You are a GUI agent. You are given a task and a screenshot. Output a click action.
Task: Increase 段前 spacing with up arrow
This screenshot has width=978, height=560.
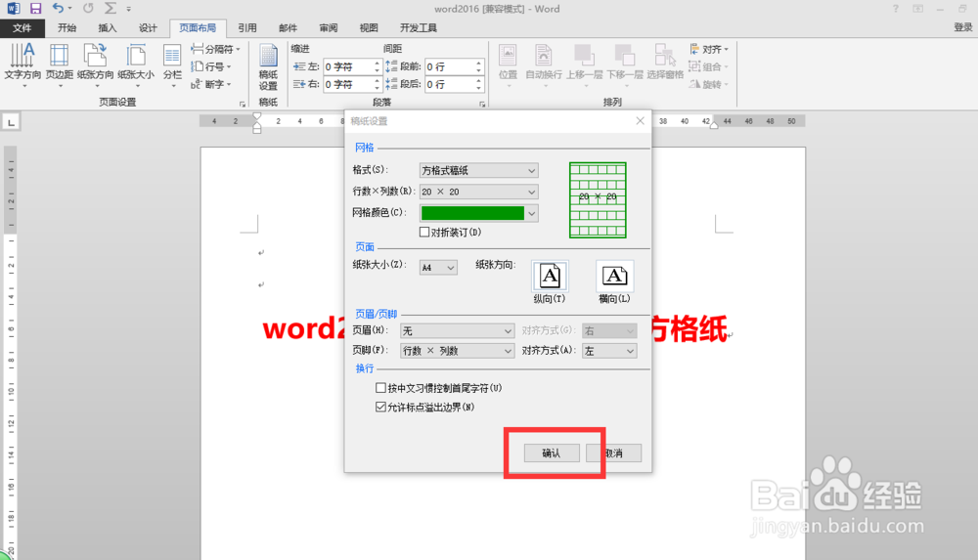pyautogui.click(x=479, y=63)
